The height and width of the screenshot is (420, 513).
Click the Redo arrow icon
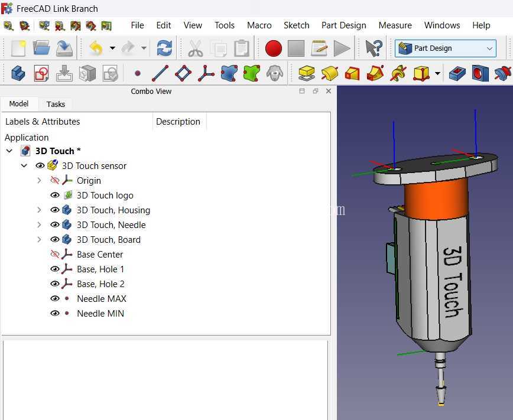pos(128,48)
